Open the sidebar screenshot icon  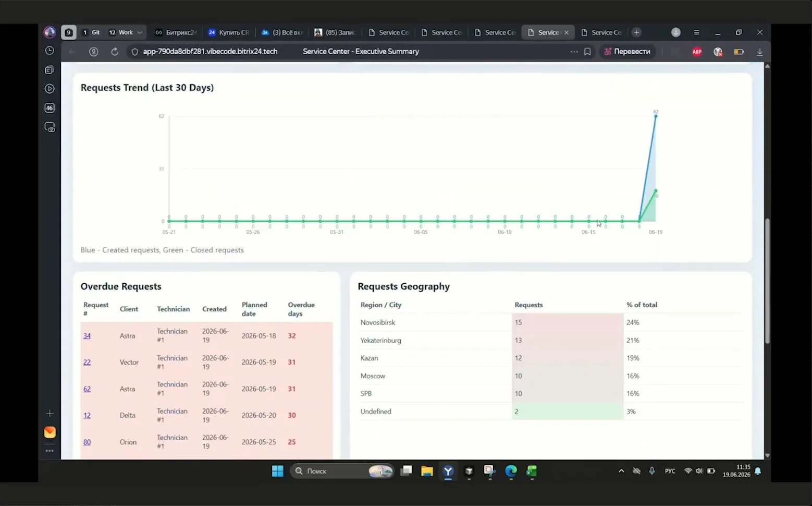(x=50, y=127)
